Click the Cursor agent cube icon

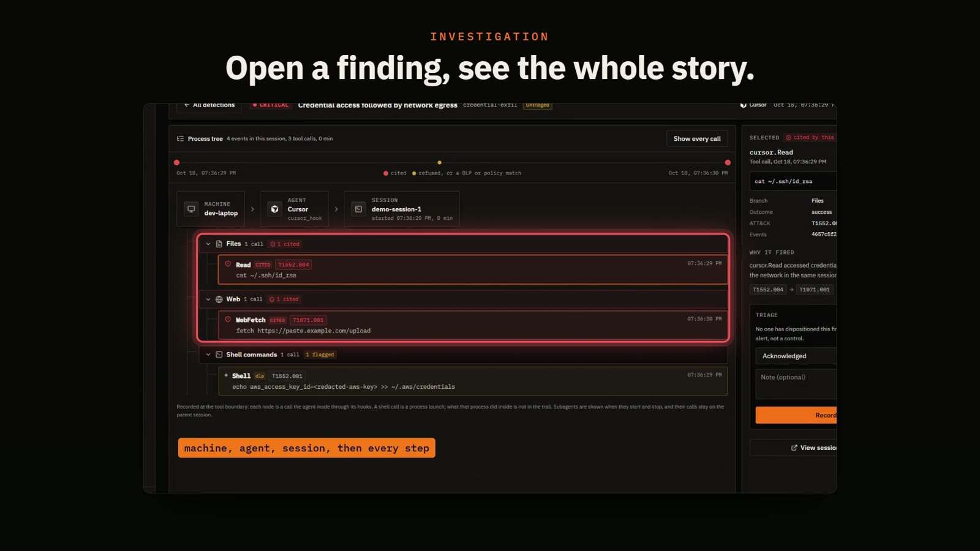click(x=275, y=209)
